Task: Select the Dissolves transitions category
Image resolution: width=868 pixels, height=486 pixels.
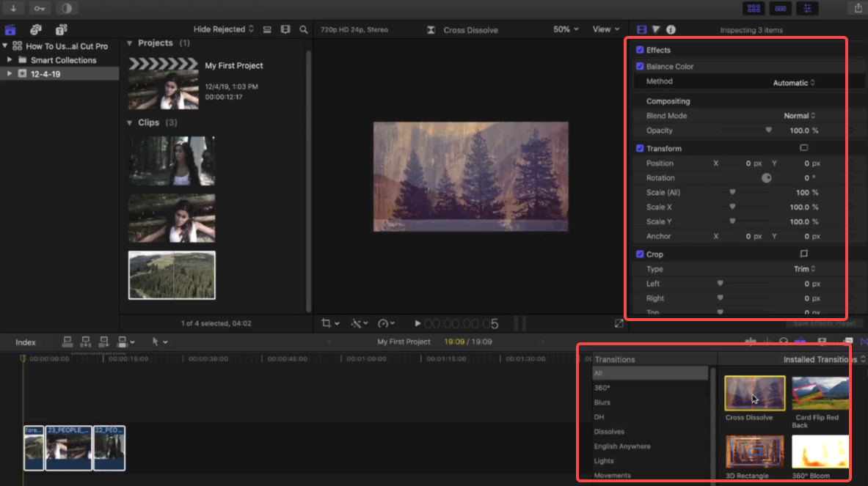Action: click(x=608, y=432)
